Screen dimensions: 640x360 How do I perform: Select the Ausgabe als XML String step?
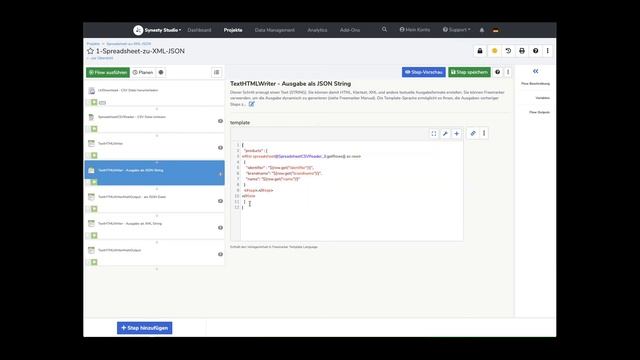point(154,227)
